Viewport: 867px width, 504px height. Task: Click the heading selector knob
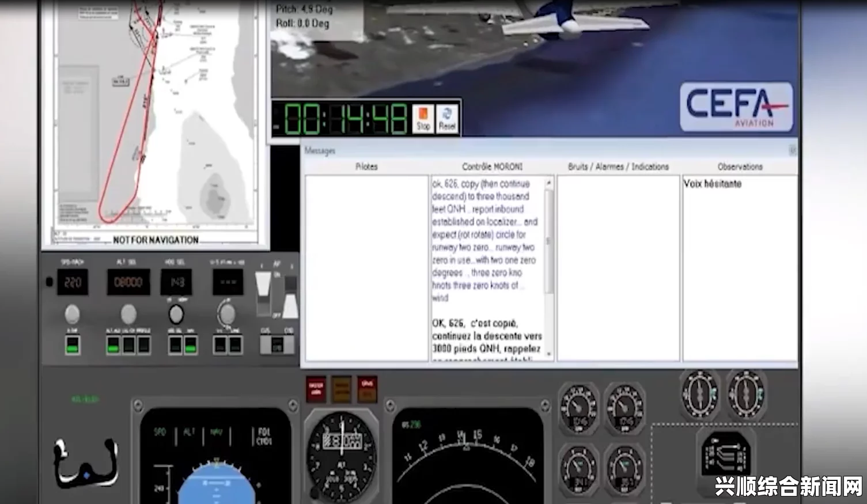tap(176, 314)
